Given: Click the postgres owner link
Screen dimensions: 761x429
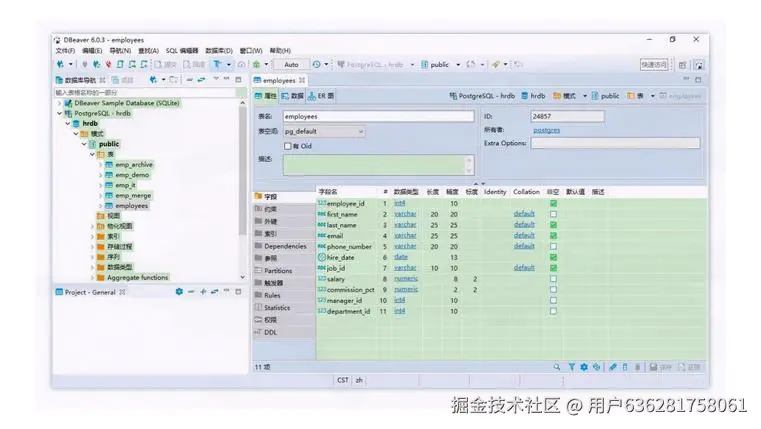Looking at the screenshot, I should click(x=546, y=130).
